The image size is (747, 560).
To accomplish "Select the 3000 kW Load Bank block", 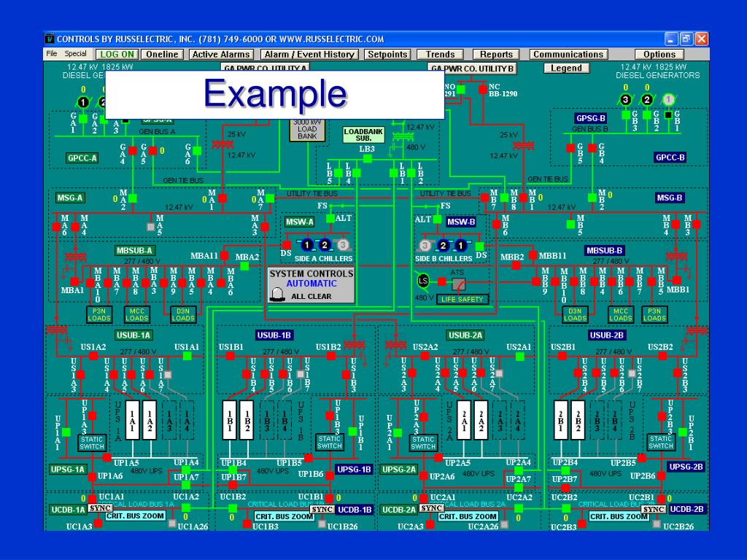I will [307, 130].
